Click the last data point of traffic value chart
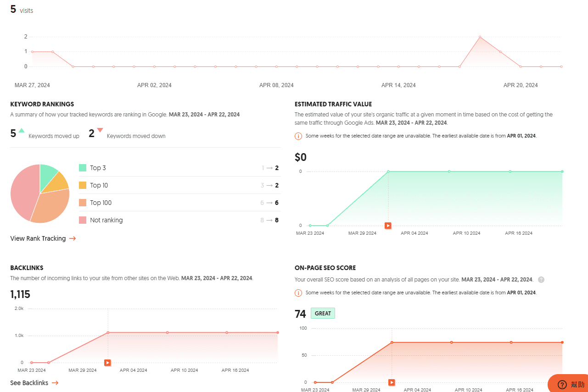The height and width of the screenshot is (392, 588). 562,171
